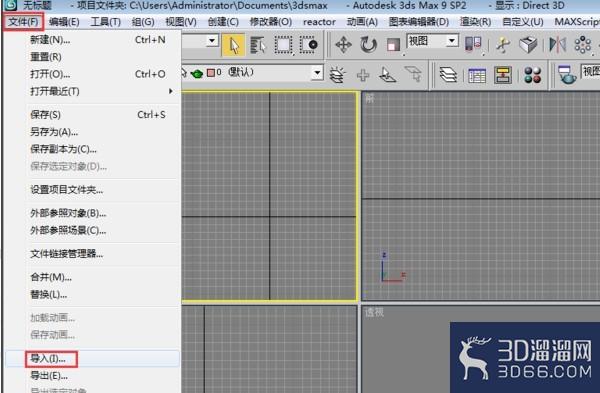Click the Select and Manipulate icon
The width and height of the screenshot is (600, 393).
(503, 45)
